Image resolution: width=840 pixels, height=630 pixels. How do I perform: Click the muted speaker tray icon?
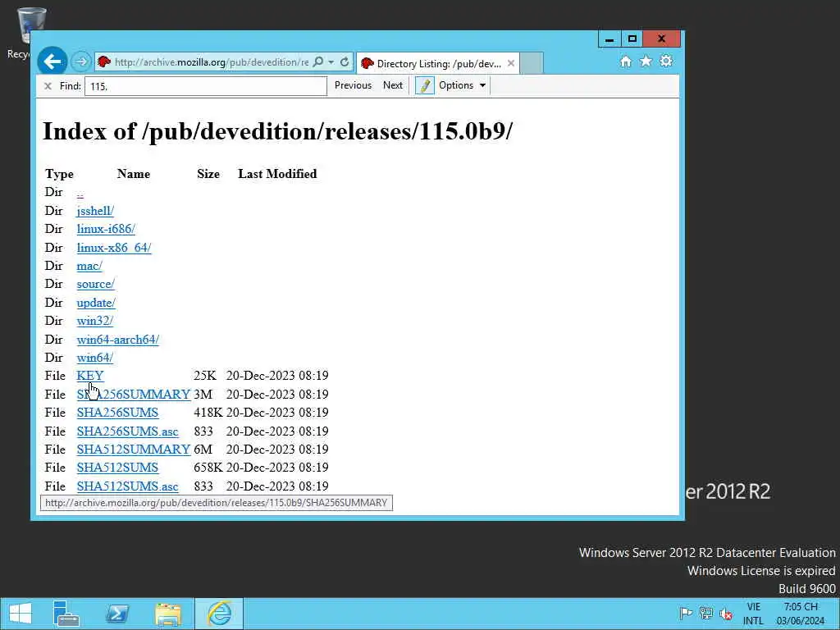click(727, 614)
